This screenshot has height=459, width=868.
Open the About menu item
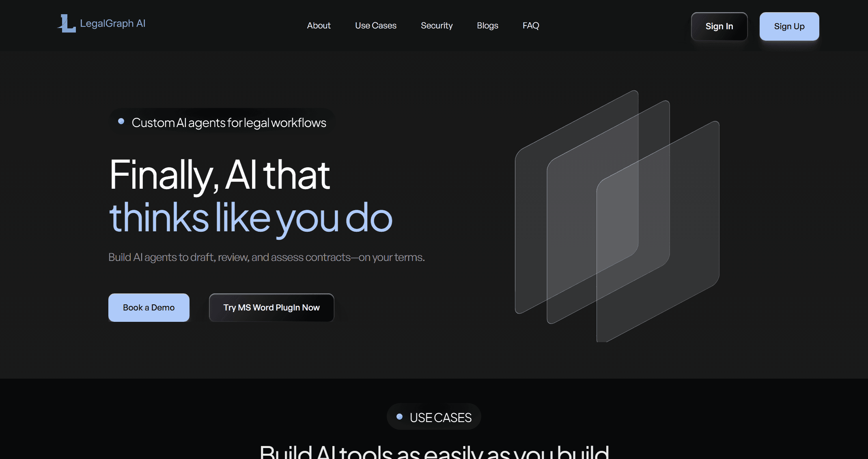click(x=319, y=26)
